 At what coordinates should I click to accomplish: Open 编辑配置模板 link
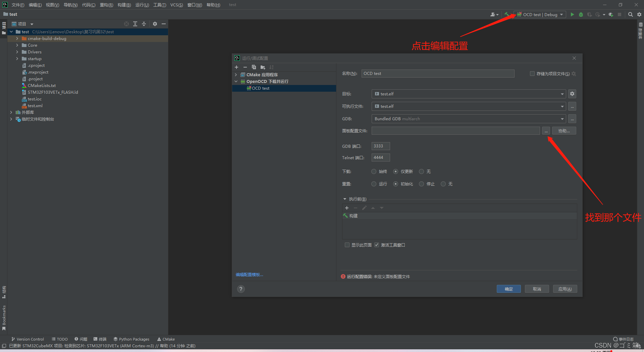(249, 275)
